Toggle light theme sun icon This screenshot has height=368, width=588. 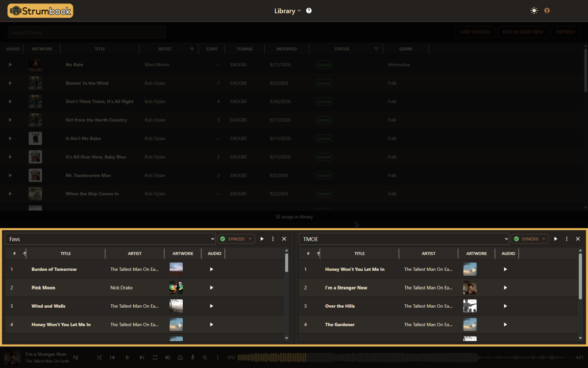(534, 10)
